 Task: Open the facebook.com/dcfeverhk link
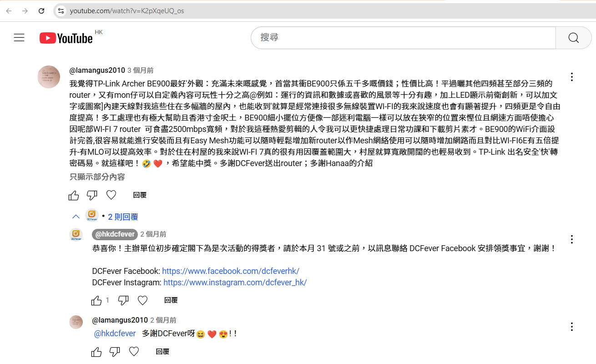(231, 271)
